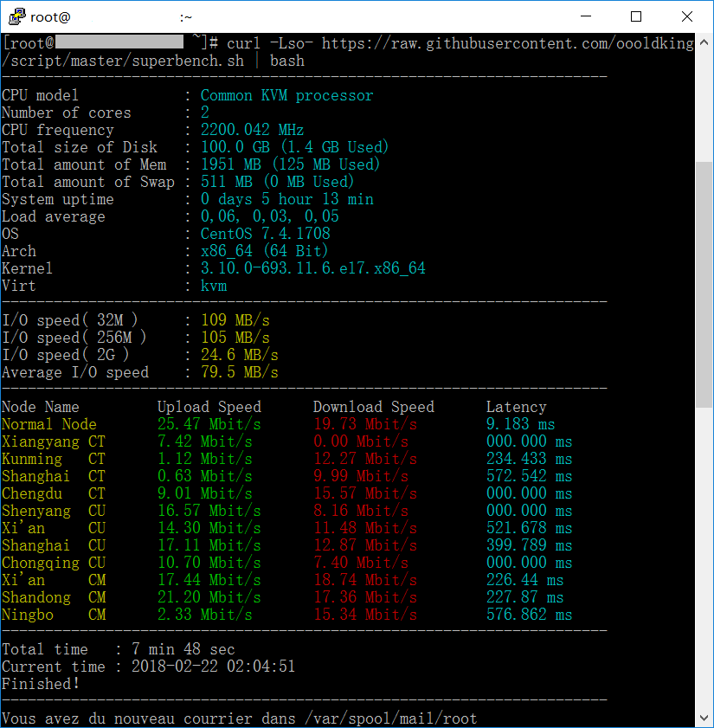714x728 pixels.
Task: Click the root@ window title text
Action: (x=50, y=17)
